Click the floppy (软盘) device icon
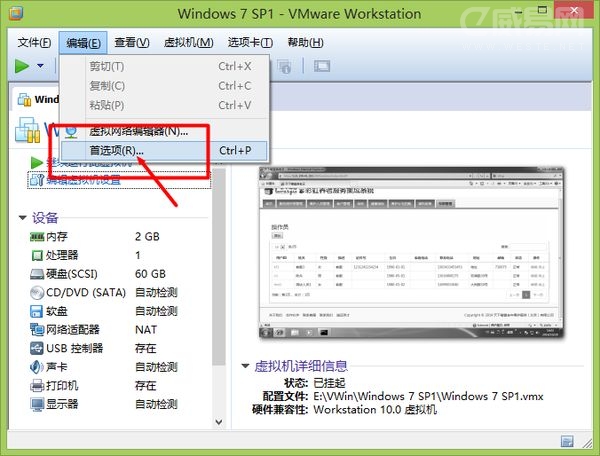Viewport: 600px width, 456px height. point(37,311)
